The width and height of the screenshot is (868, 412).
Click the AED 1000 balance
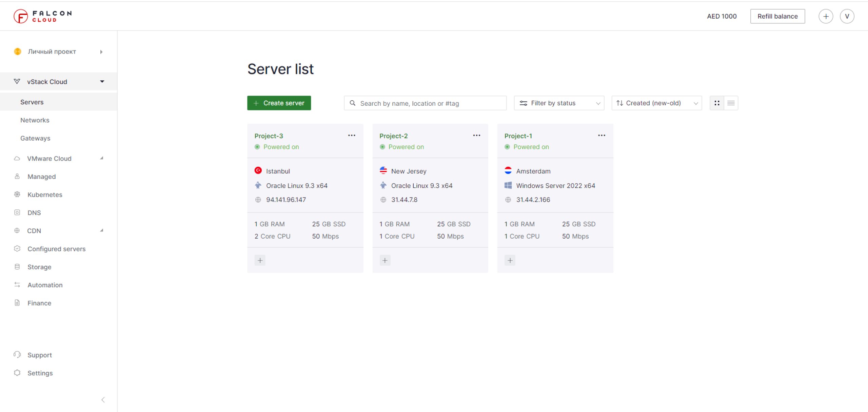click(722, 16)
